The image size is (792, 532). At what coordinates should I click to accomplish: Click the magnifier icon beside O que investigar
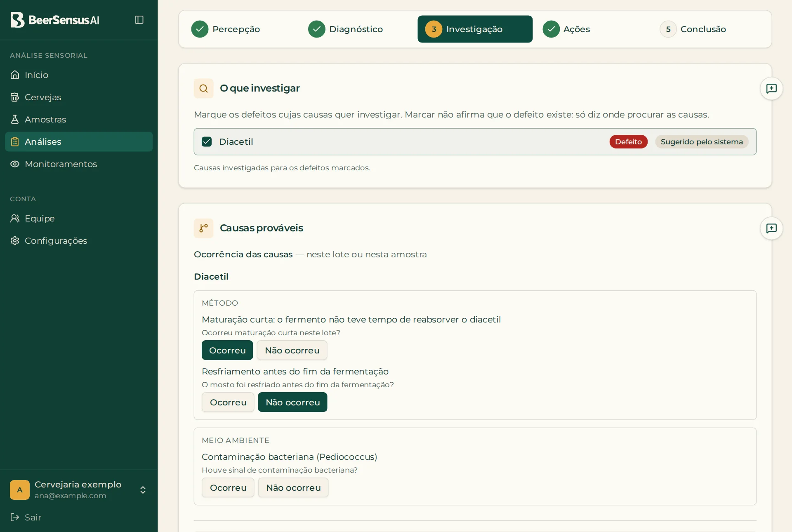[x=203, y=88]
